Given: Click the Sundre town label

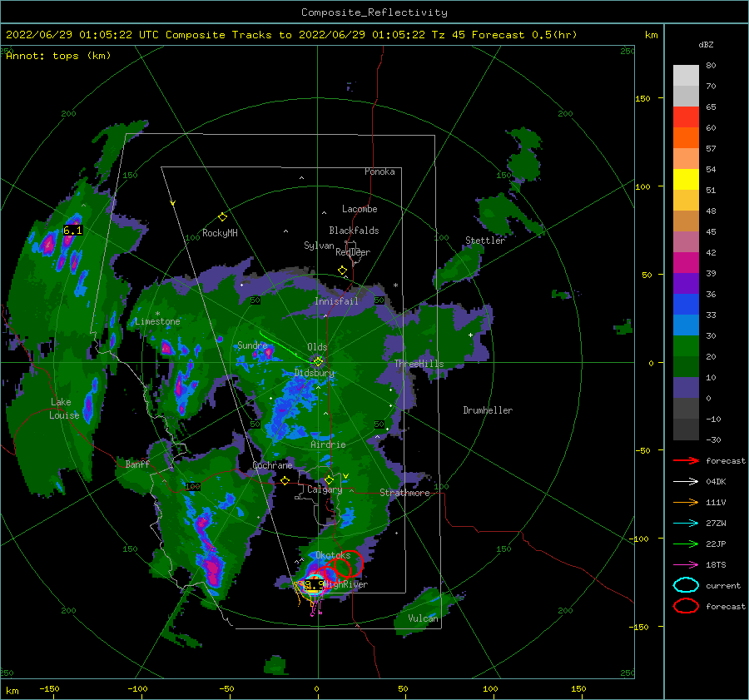Looking at the screenshot, I should point(252,345).
